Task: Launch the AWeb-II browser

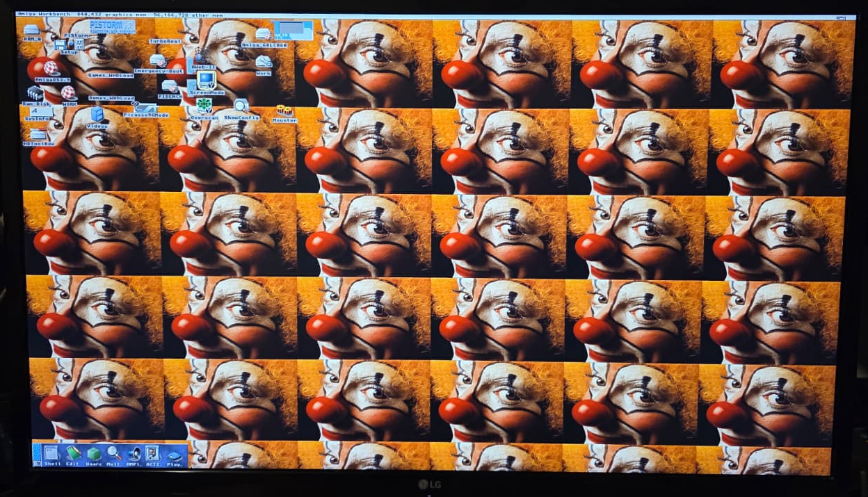Action: tap(200, 58)
